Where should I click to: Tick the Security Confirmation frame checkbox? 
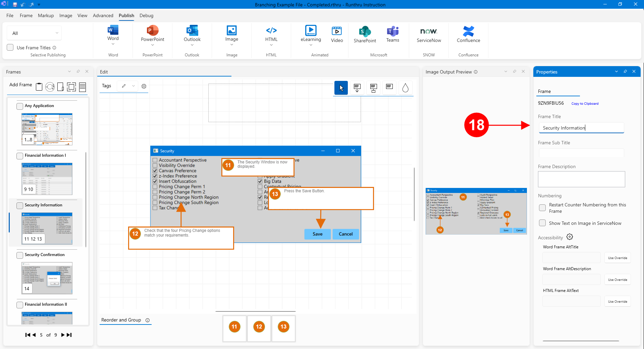pos(20,255)
